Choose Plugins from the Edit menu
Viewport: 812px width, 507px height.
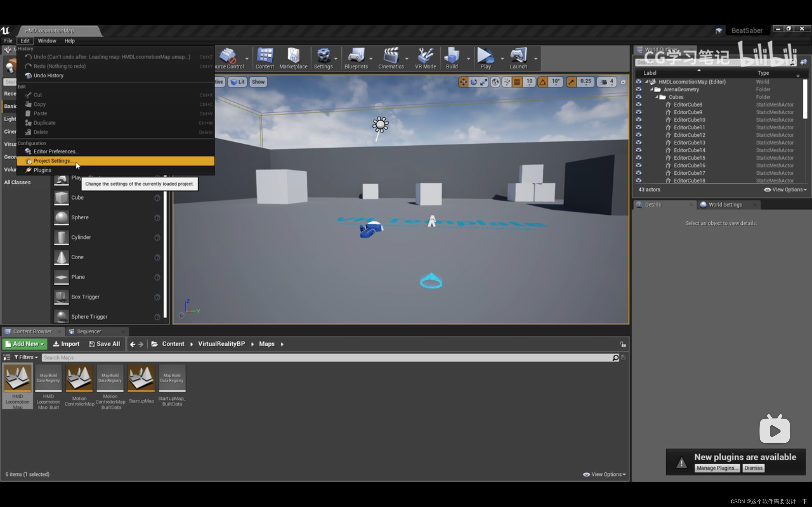pyautogui.click(x=42, y=170)
